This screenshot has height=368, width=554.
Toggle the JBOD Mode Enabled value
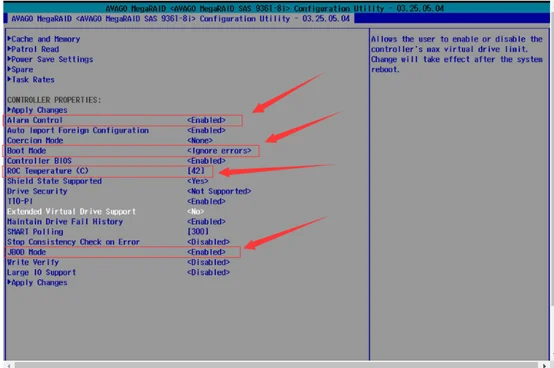point(206,252)
